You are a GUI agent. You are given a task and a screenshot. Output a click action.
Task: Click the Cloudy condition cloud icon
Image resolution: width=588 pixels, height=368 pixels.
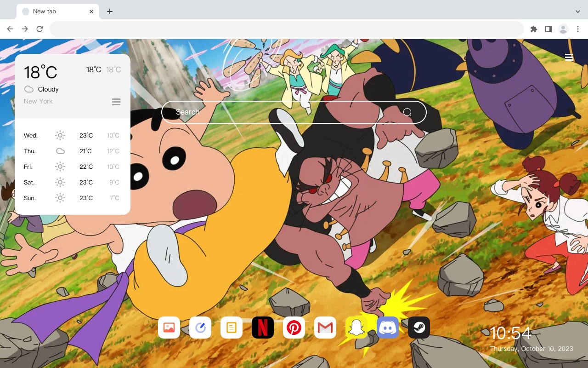tap(29, 89)
